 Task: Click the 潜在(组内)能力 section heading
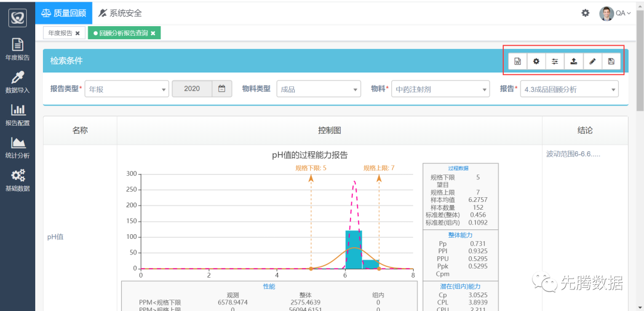tap(459, 287)
